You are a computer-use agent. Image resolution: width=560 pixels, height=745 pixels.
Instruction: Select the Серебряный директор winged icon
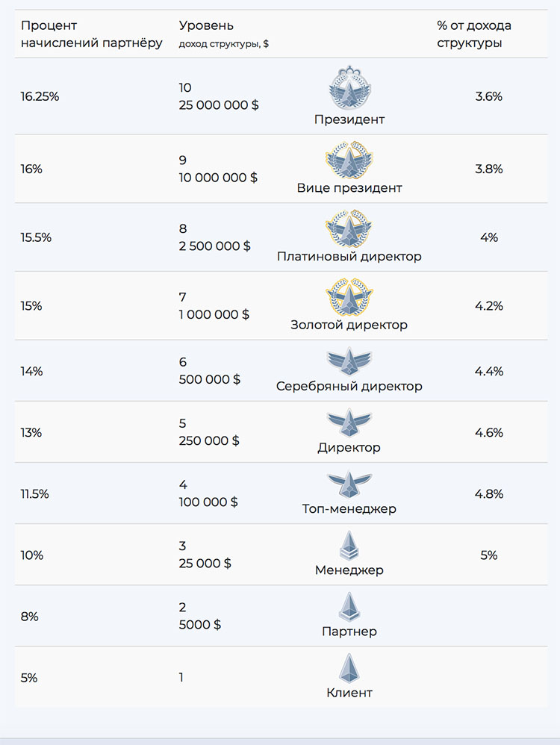(x=349, y=363)
